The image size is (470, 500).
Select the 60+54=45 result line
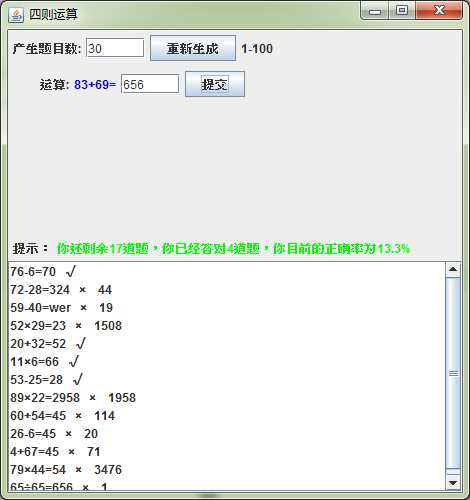(63, 416)
